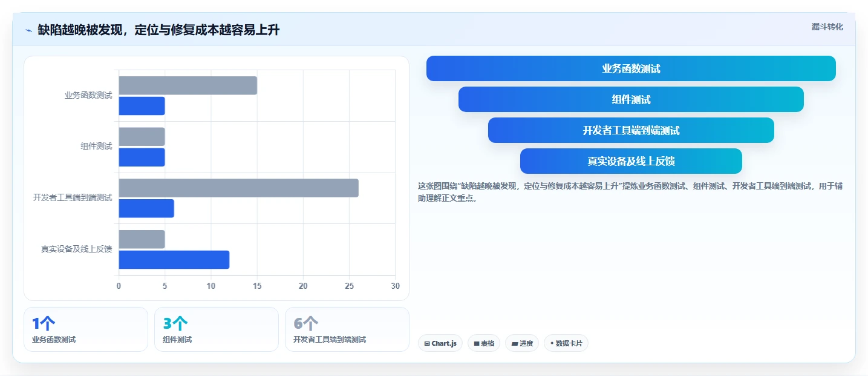Click the blue bar for 真实设备及线上反馈
The image size is (868, 376).
click(174, 260)
